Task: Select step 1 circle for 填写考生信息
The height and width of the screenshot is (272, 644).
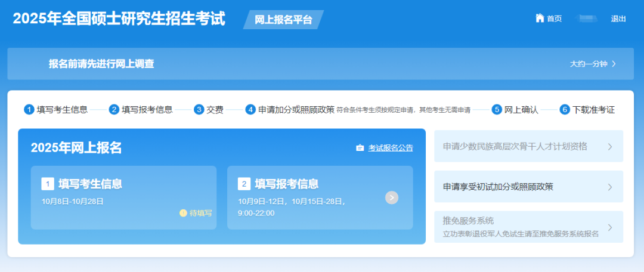Action: coord(29,110)
